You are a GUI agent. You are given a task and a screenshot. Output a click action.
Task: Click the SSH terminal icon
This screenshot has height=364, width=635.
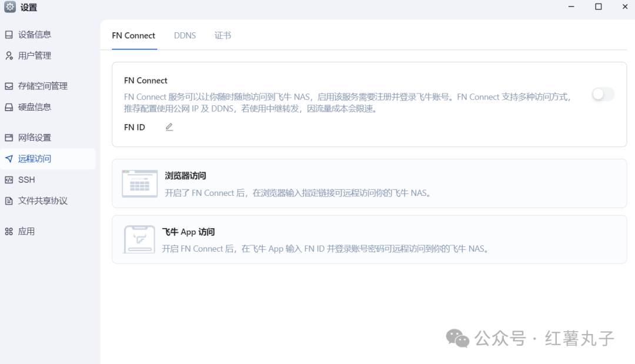[9, 180]
